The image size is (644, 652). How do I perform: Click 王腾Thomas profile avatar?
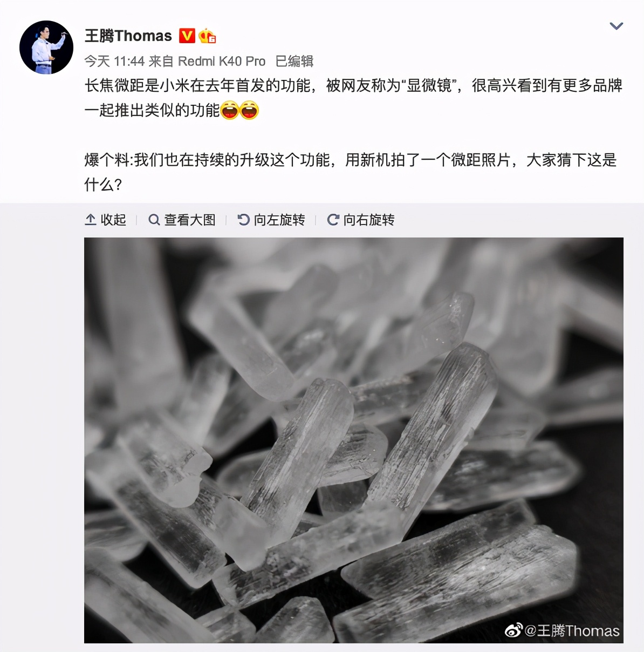tap(46, 47)
